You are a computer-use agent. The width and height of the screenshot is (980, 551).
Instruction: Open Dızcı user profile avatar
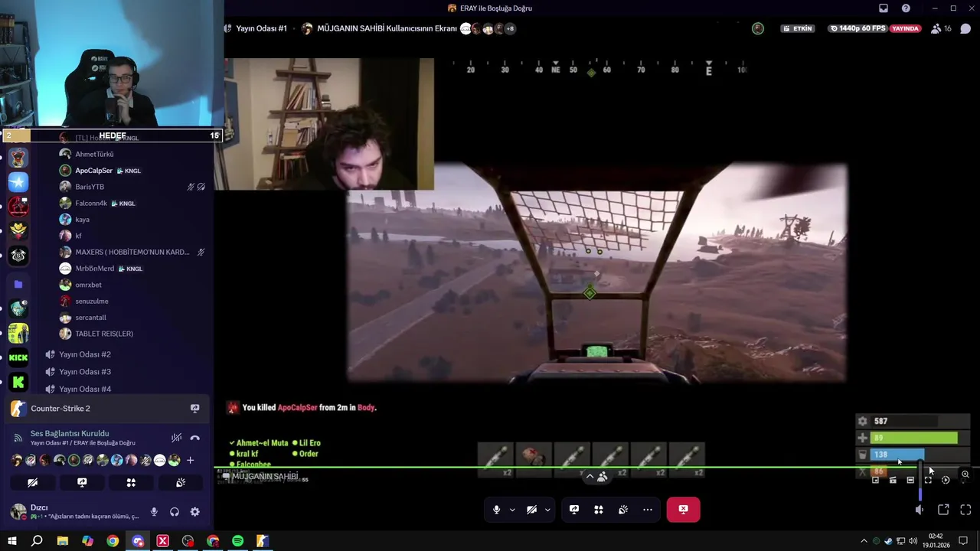(x=17, y=512)
